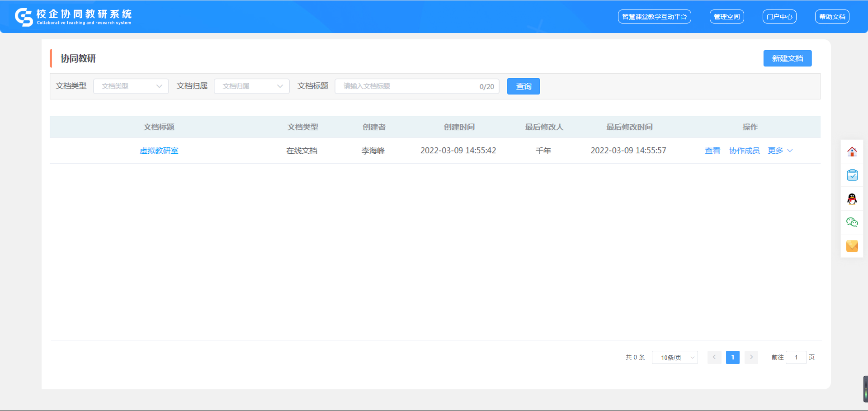Click 查看 for 虚拟教研室
Image resolution: width=868 pixels, height=411 pixels.
[712, 151]
